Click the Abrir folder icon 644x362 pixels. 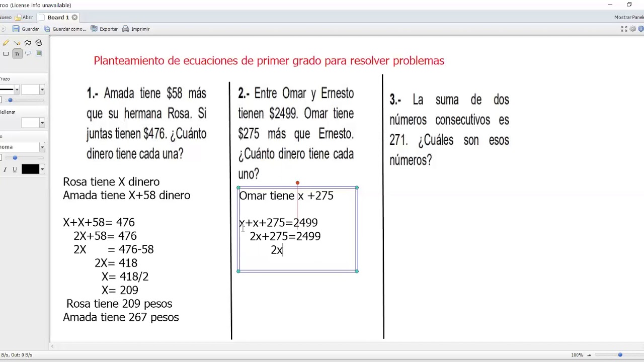[18, 17]
